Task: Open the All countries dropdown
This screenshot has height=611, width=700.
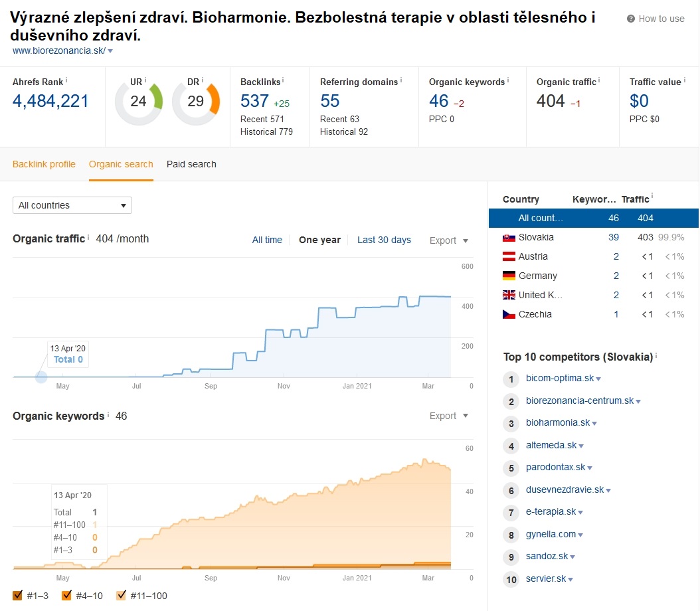Action: coord(72,205)
